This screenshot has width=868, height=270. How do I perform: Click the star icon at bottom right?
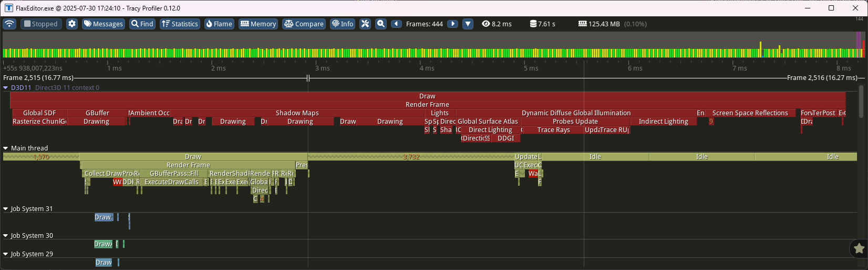(x=859, y=248)
